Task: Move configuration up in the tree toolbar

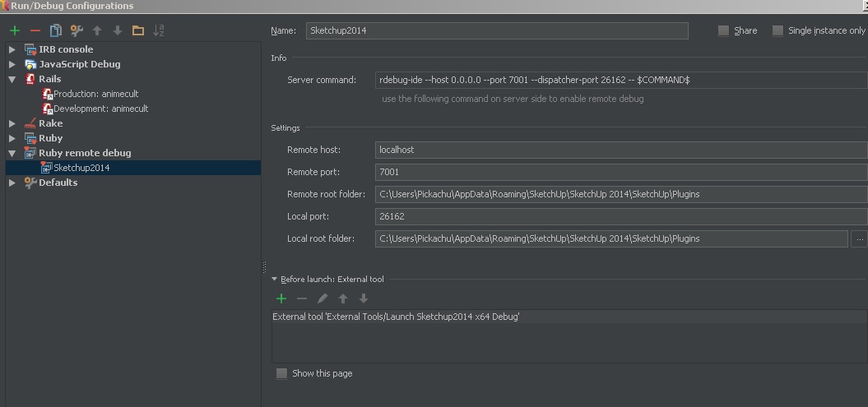Action: click(97, 30)
